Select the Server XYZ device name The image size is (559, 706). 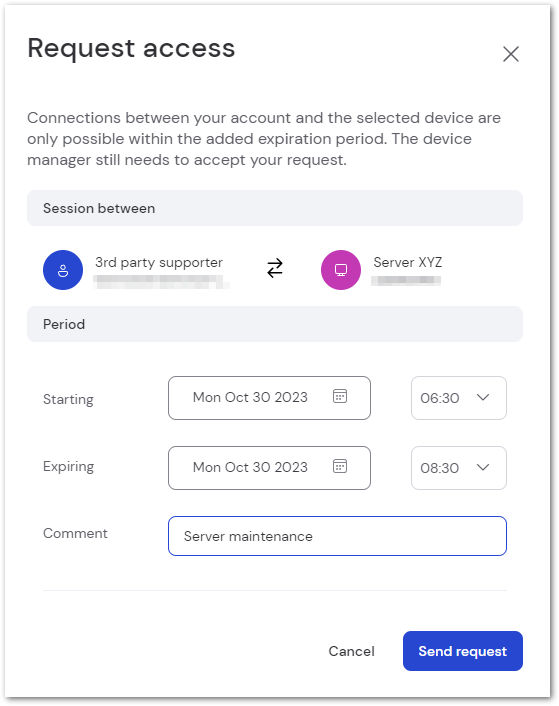(x=407, y=262)
